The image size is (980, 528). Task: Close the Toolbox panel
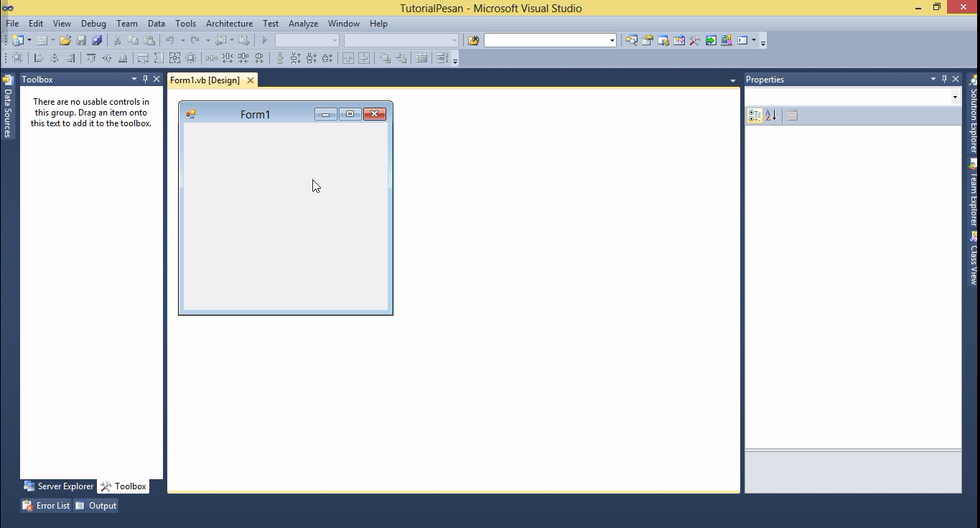tap(157, 79)
